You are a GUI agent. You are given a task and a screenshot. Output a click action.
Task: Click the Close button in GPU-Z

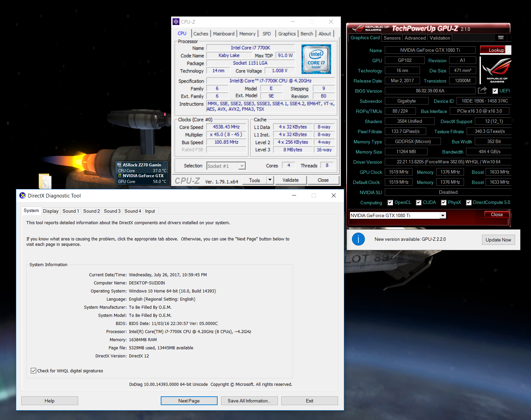point(496,214)
